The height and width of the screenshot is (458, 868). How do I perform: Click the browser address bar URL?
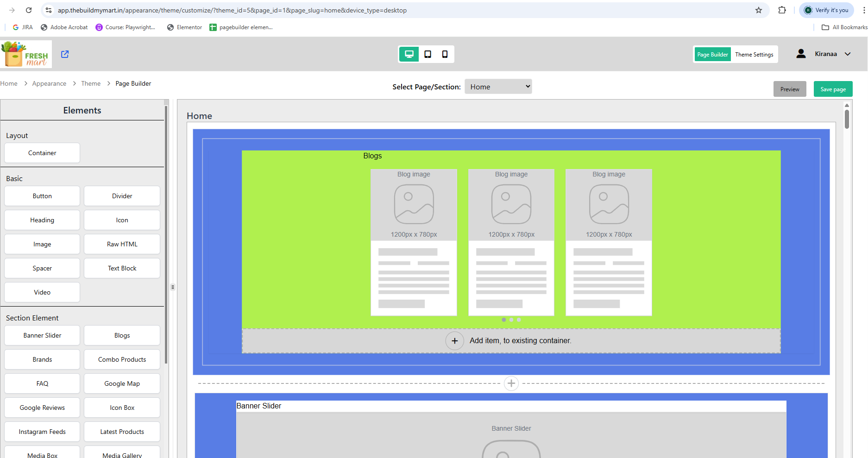pos(232,10)
